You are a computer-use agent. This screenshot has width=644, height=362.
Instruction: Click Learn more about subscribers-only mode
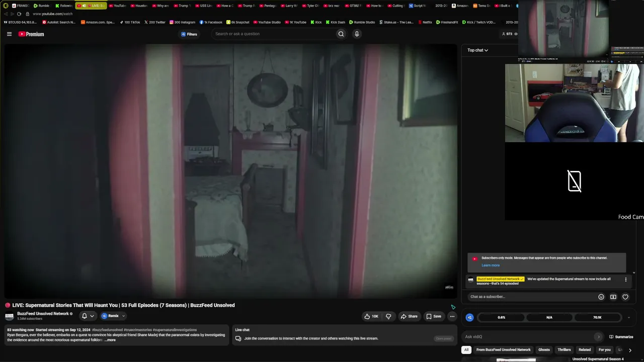coord(491,265)
